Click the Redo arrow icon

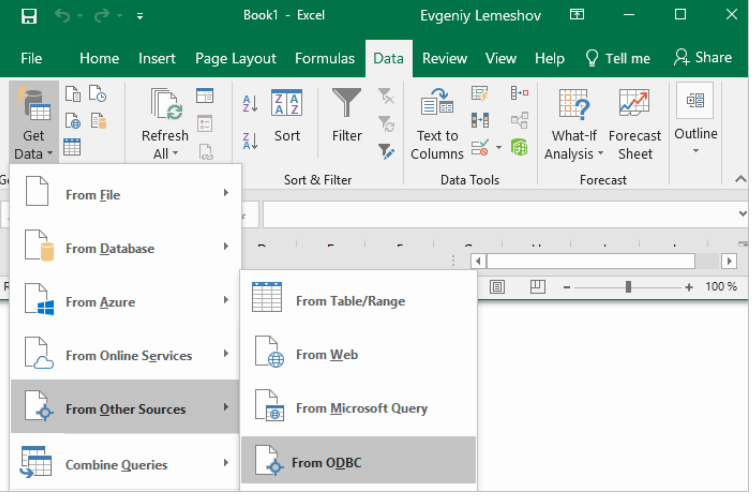pos(102,16)
